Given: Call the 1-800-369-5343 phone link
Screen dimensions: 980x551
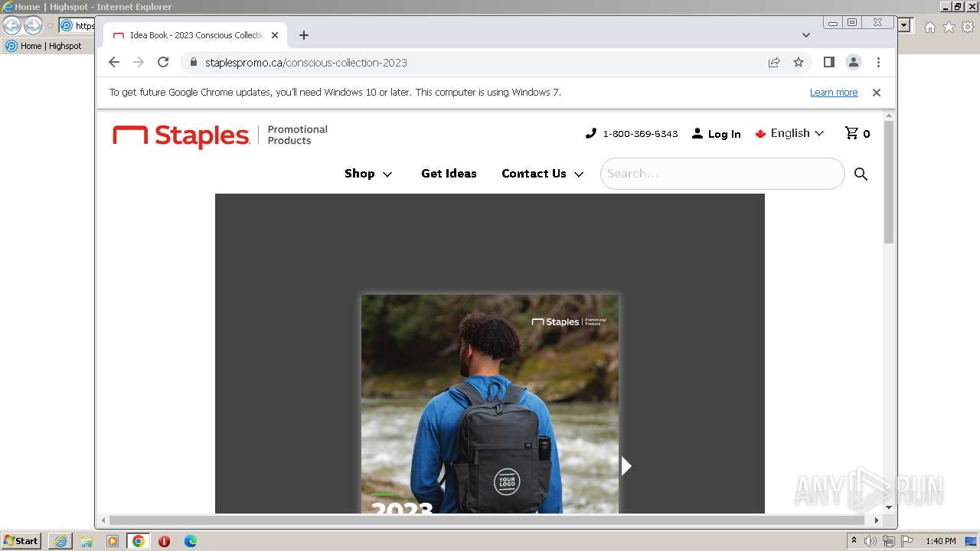Looking at the screenshot, I should [x=632, y=133].
